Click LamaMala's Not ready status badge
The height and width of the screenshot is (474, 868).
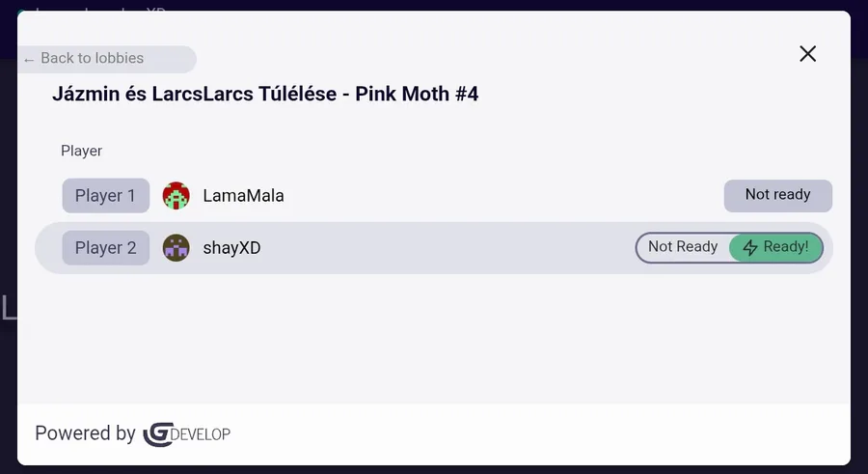pos(777,195)
